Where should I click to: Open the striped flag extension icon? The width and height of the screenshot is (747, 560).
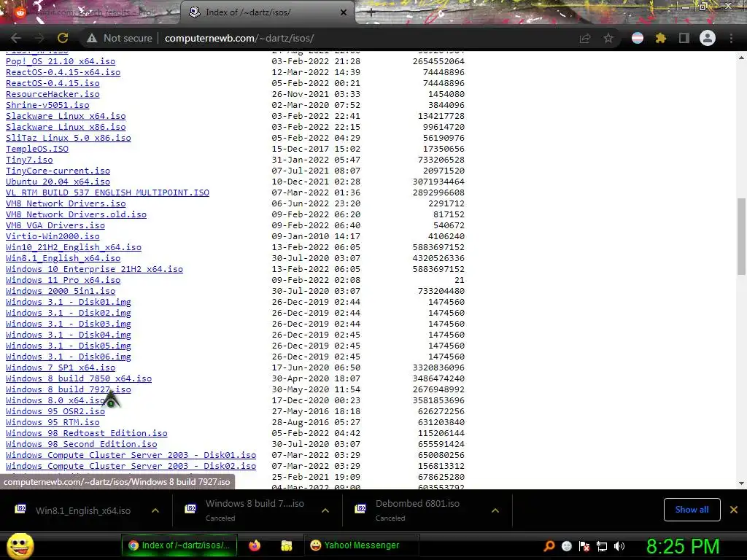coord(638,38)
